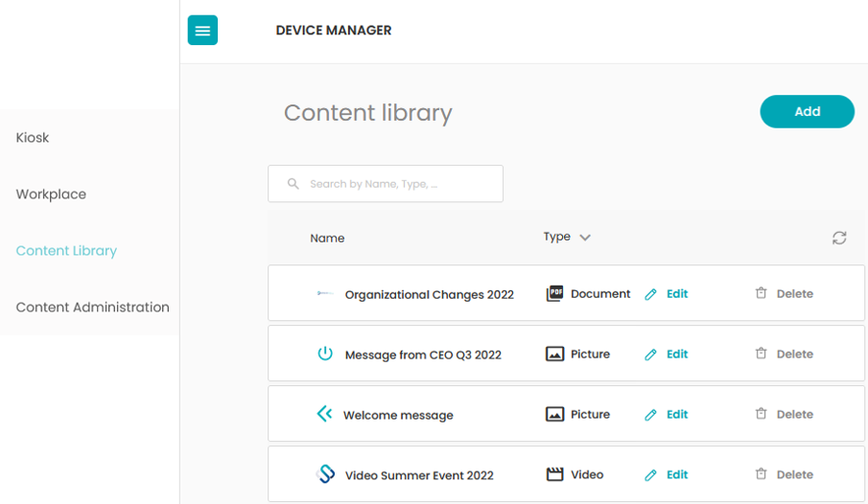Open the hamburger menu button

[x=202, y=30]
